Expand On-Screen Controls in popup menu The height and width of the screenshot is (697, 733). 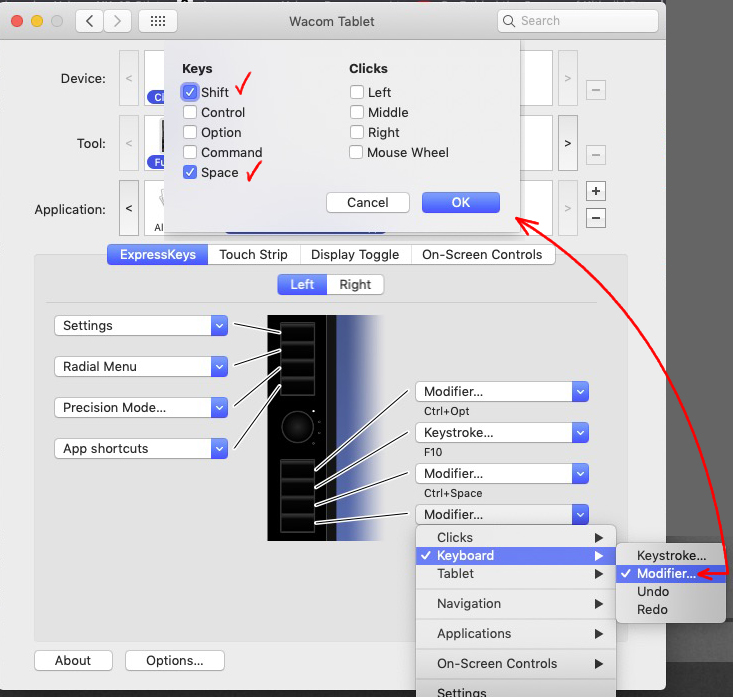click(516, 663)
